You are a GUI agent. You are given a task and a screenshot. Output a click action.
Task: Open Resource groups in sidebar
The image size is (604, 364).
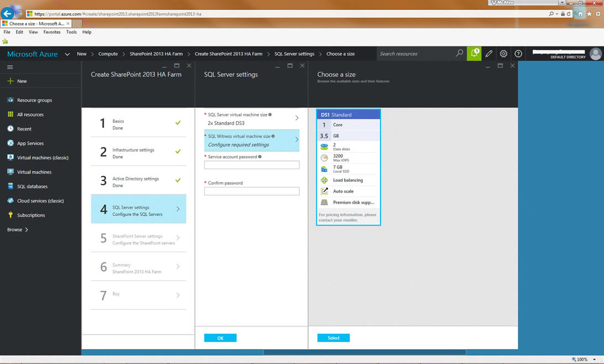(x=34, y=100)
